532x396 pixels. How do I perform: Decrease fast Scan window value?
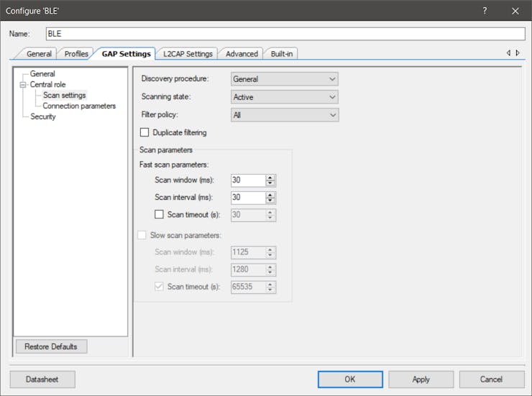coord(270,183)
